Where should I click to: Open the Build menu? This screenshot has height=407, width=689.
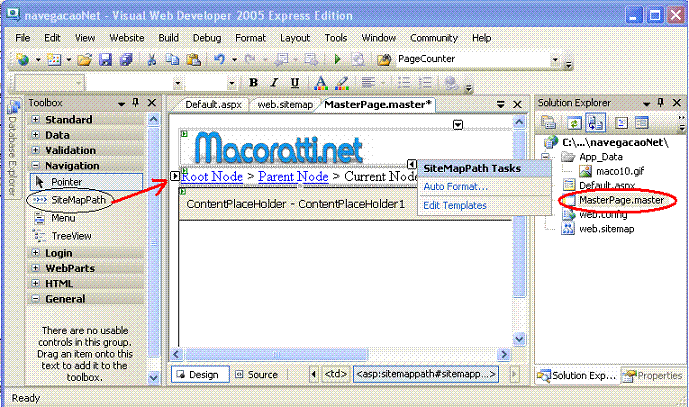168,38
